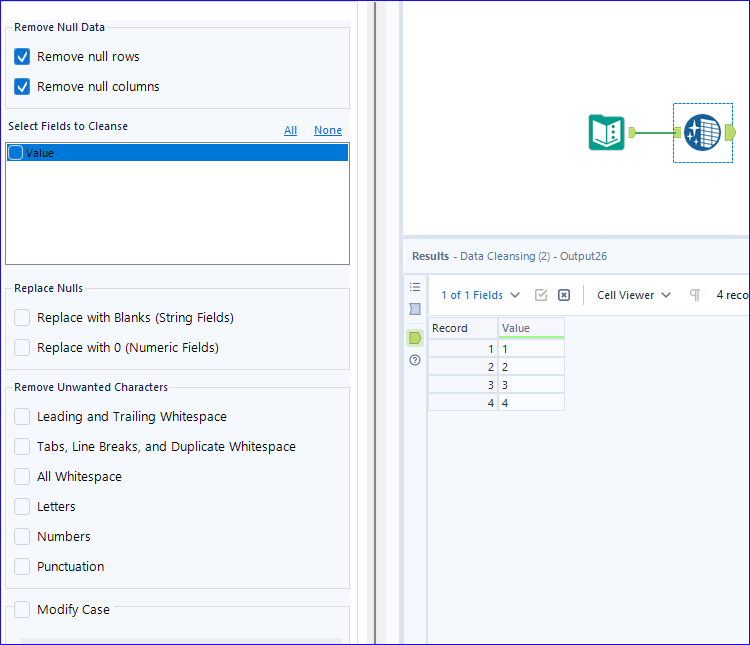Uncheck Remove null rows

22,56
